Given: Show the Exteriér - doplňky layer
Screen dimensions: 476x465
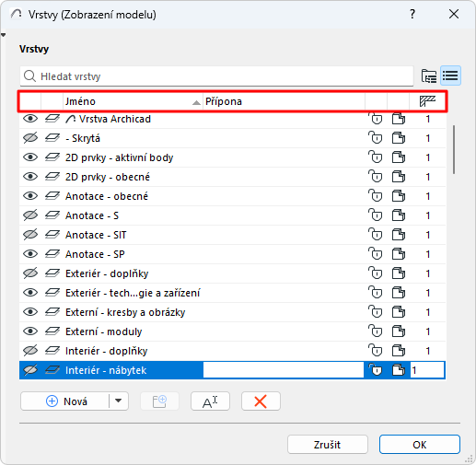Looking at the screenshot, I should (x=30, y=273).
